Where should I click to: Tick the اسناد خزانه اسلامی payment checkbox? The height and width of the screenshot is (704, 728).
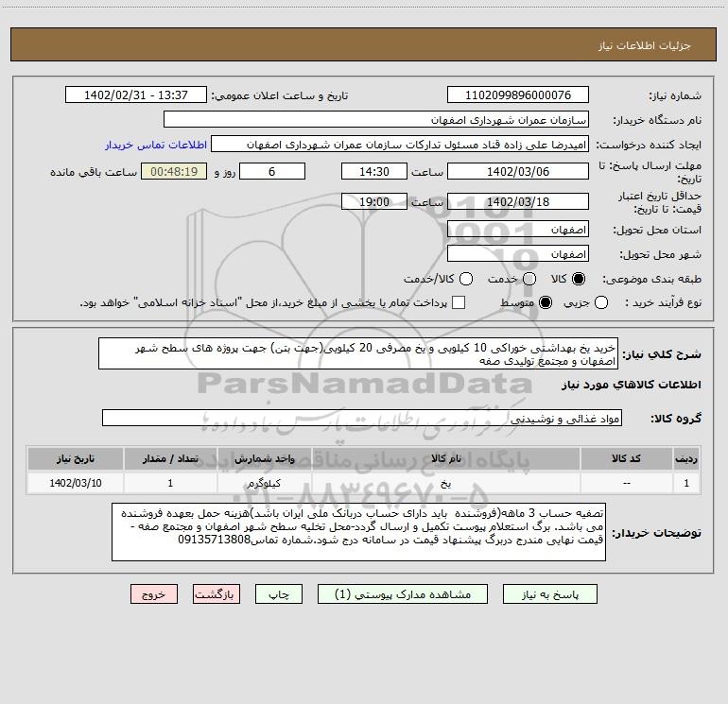[459, 302]
